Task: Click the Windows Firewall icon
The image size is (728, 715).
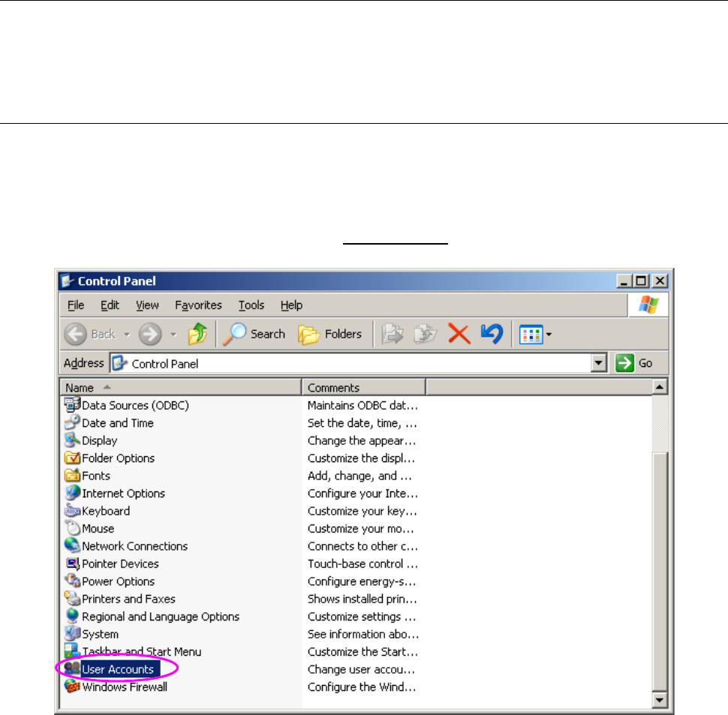Action: pyautogui.click(x=72, y=686)
